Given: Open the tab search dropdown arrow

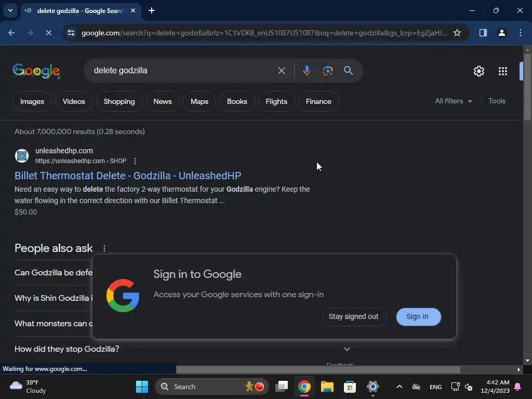Looking at the screenshot, I should 10,10.
